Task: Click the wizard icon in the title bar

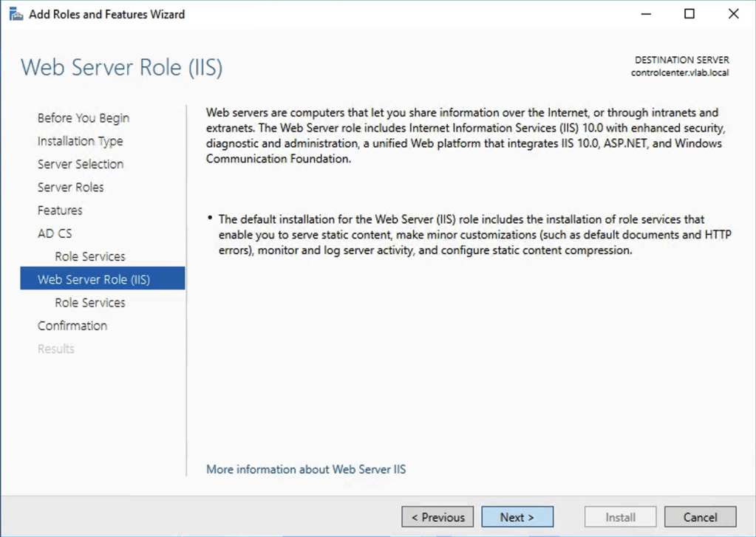Action: point(16,14)
